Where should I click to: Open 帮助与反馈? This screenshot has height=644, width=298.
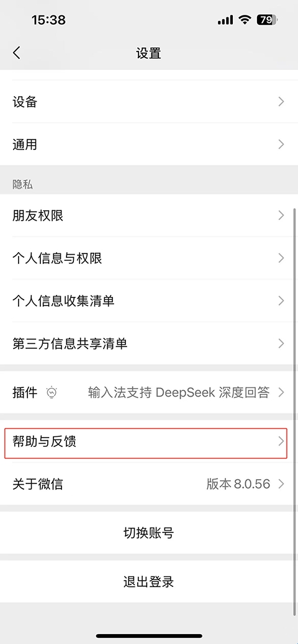(x=149, y=442)
